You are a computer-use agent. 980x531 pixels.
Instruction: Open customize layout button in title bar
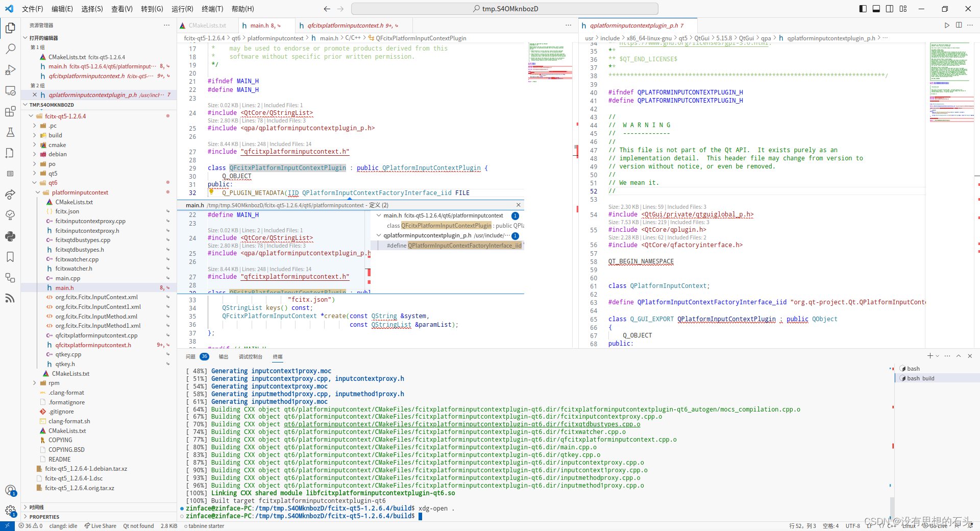coord(903,9)
